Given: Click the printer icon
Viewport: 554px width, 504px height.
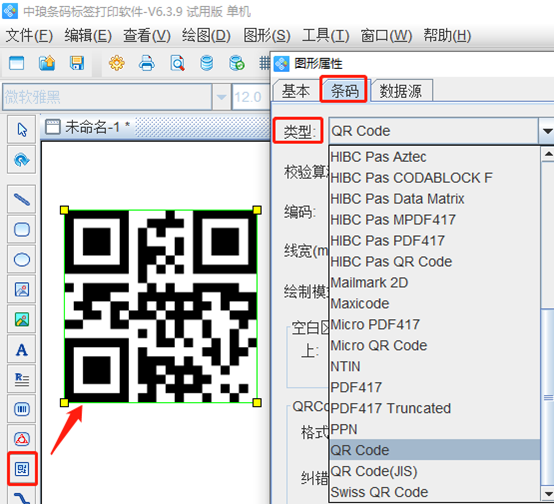Looking at the screenshot, I should [147, 64].
